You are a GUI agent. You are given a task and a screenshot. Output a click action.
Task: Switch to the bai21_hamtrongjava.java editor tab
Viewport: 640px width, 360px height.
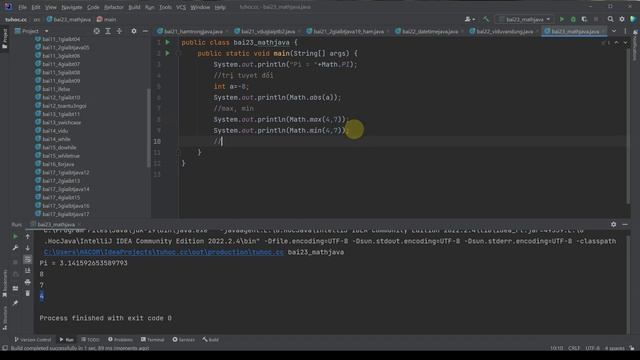(x=191, y=31)
